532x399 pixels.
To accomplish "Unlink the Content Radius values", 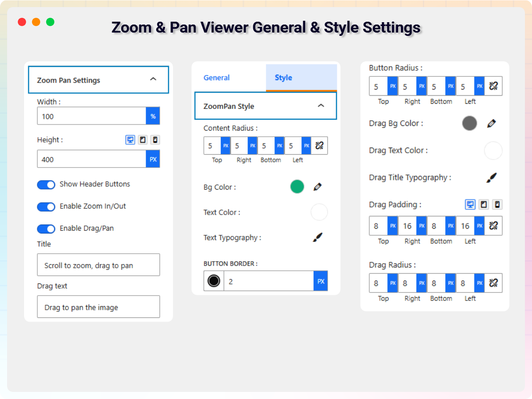I will (319, 146).
